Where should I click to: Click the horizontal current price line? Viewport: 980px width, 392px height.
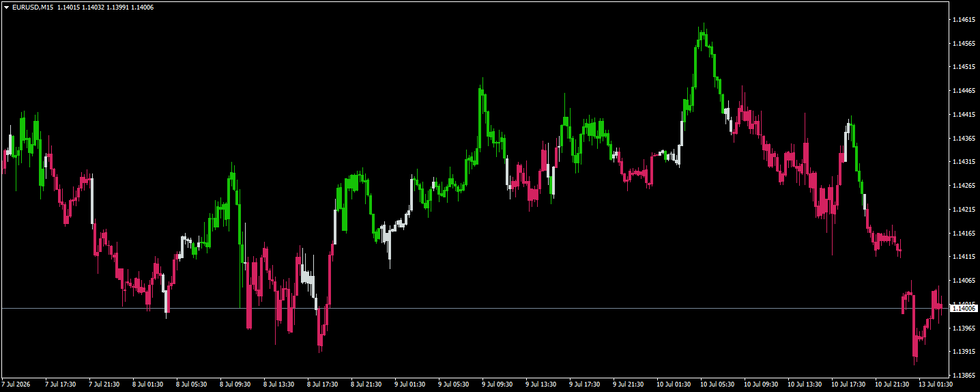[475, 309]
